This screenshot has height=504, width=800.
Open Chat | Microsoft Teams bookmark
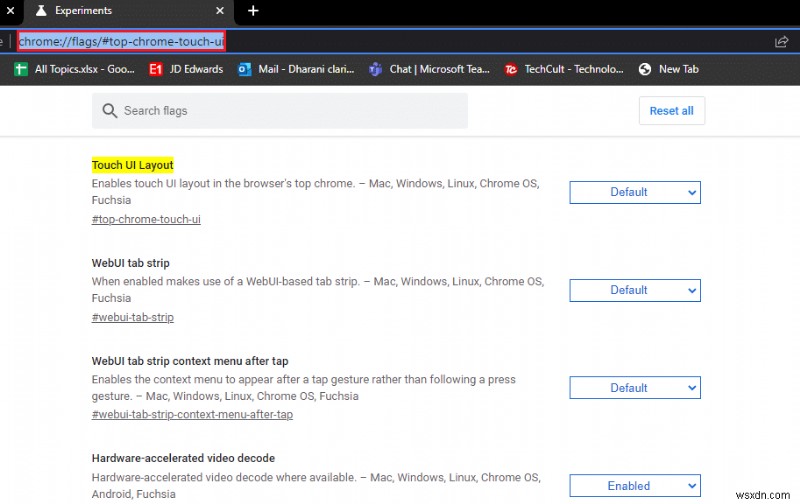pos(429,69)
